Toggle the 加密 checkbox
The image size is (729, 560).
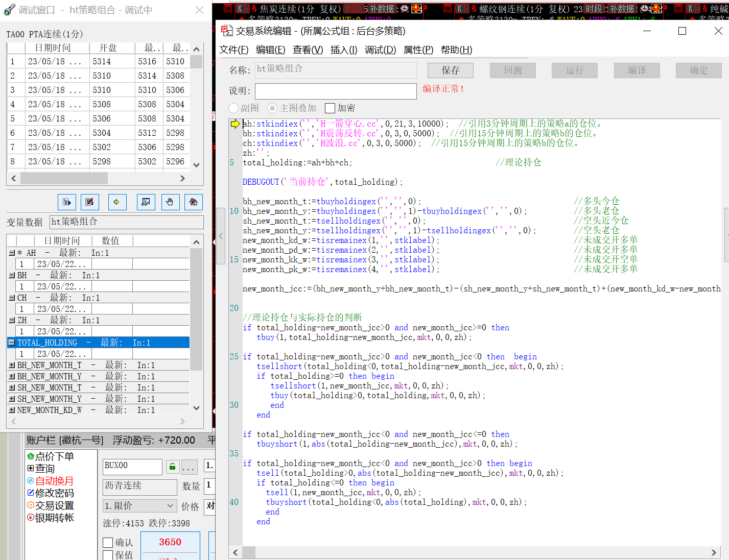[x=330, y=108]
